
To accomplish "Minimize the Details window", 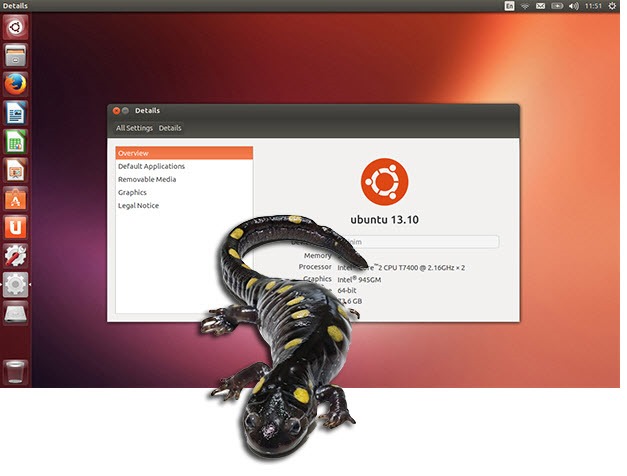I will tap(125, 111).
